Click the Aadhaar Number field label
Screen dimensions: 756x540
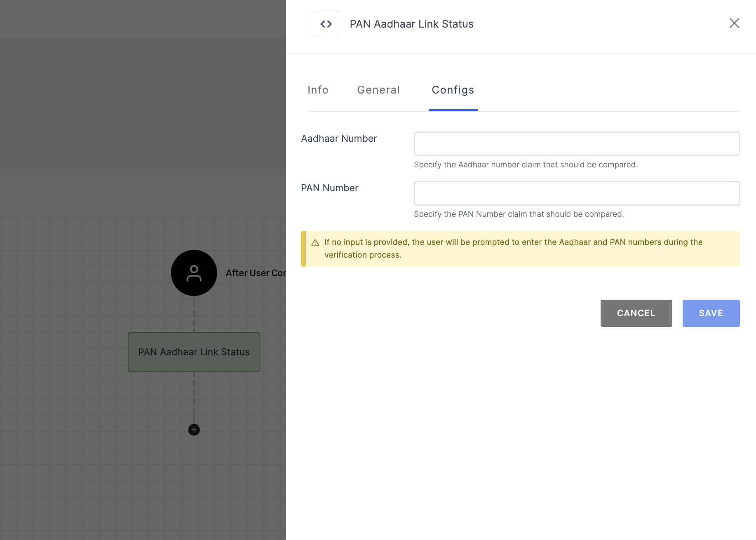coord(339,139)
